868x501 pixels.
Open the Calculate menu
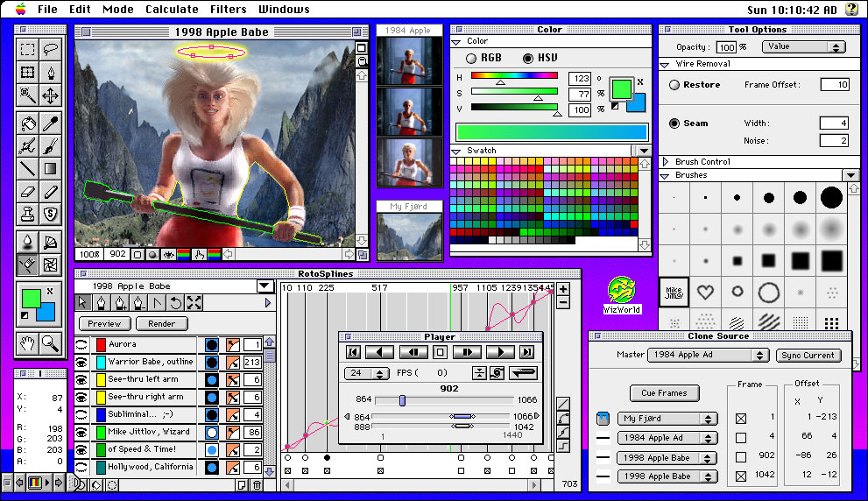pos(172,10)
